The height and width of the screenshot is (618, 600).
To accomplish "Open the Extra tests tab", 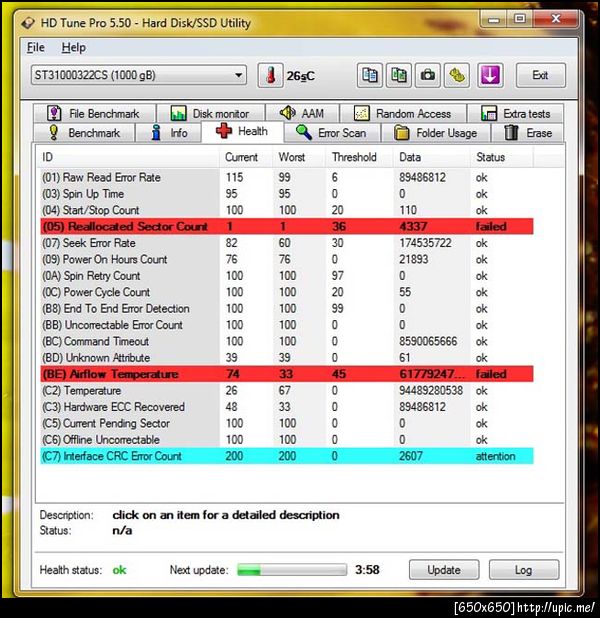I will tap(515, 114).
